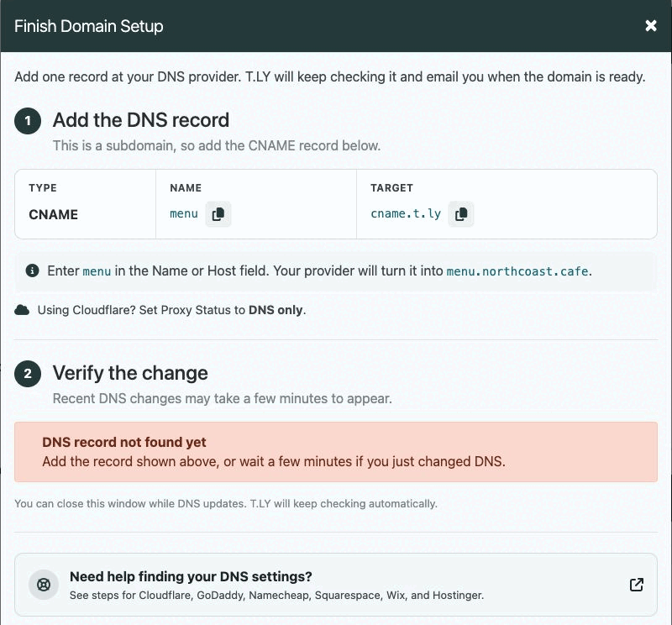Click 'Recent DNS changes may take' subtitle
Screen dimensions: 672x625
pyautogui.click(x=222, y=399)
